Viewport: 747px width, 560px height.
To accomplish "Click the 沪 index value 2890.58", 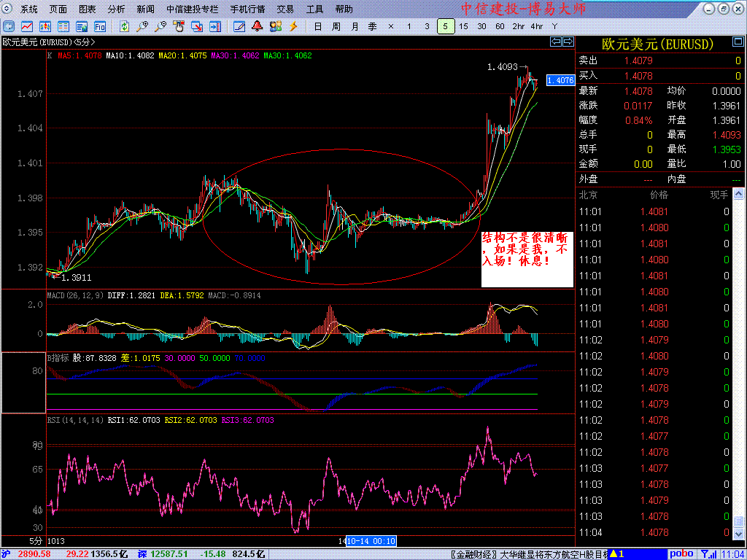I will click(34, 554).
